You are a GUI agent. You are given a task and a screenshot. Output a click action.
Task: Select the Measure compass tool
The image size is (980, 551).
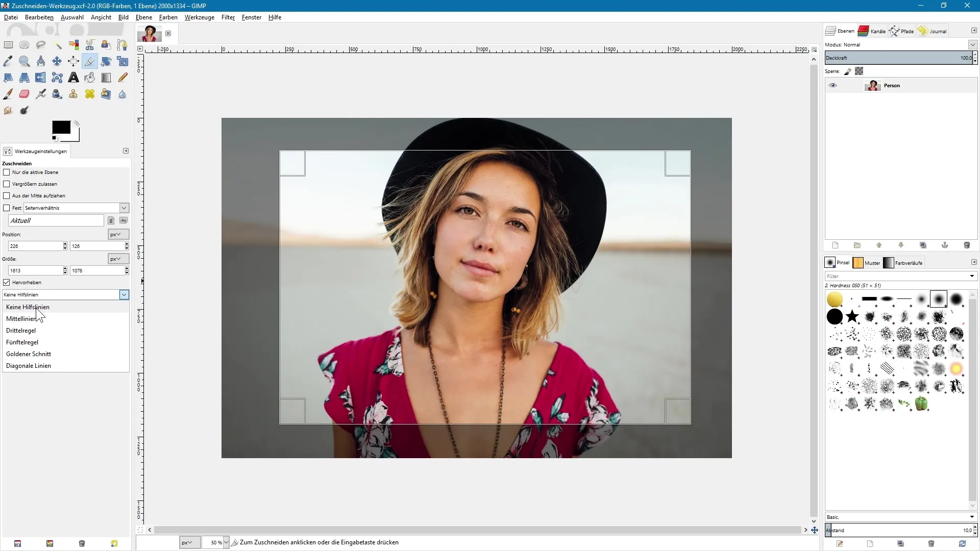(x=41, y=61)
